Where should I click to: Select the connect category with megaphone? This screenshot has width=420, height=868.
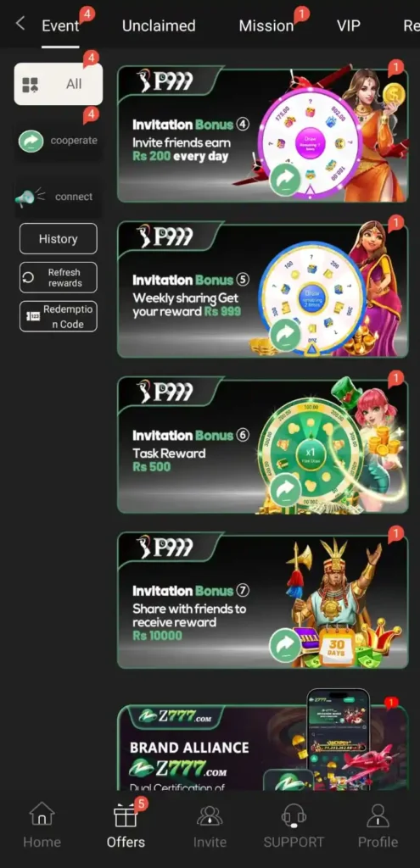coord(59,197)
